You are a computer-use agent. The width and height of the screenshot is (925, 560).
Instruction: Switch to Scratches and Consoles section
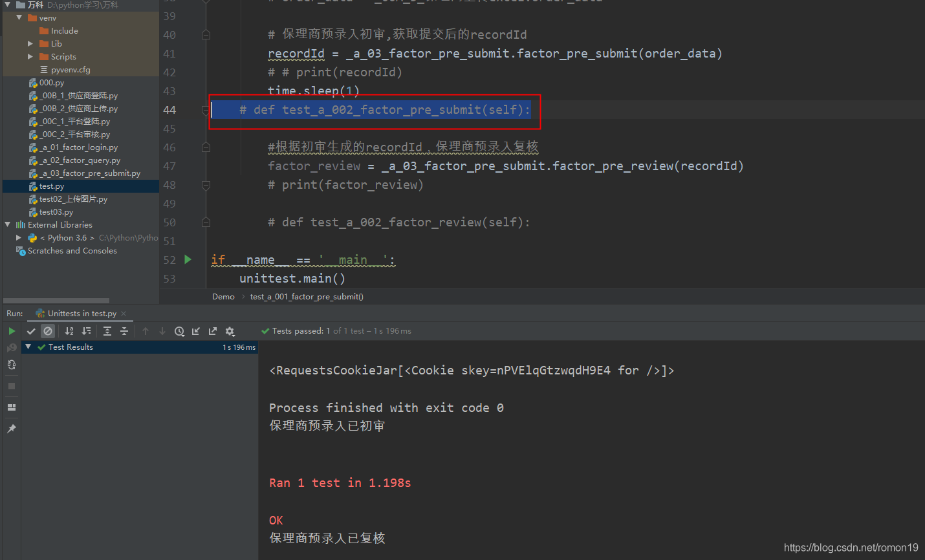coord(73,251)
